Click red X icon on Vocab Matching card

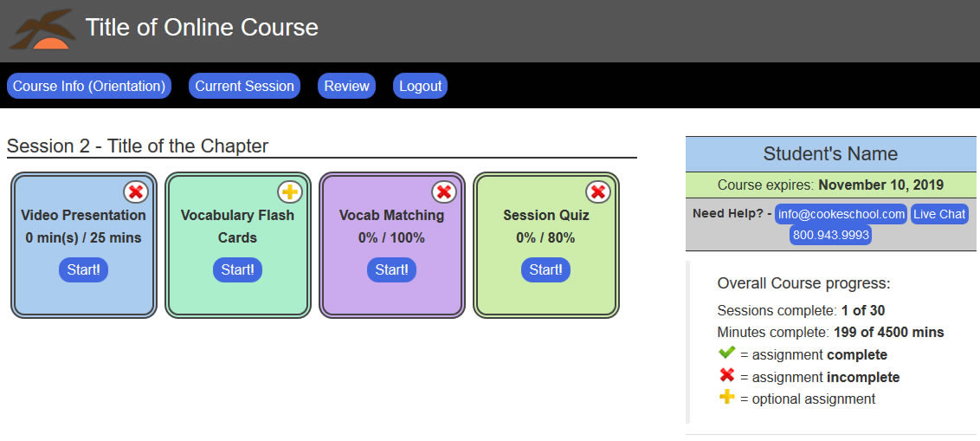[x=443, y=192]
